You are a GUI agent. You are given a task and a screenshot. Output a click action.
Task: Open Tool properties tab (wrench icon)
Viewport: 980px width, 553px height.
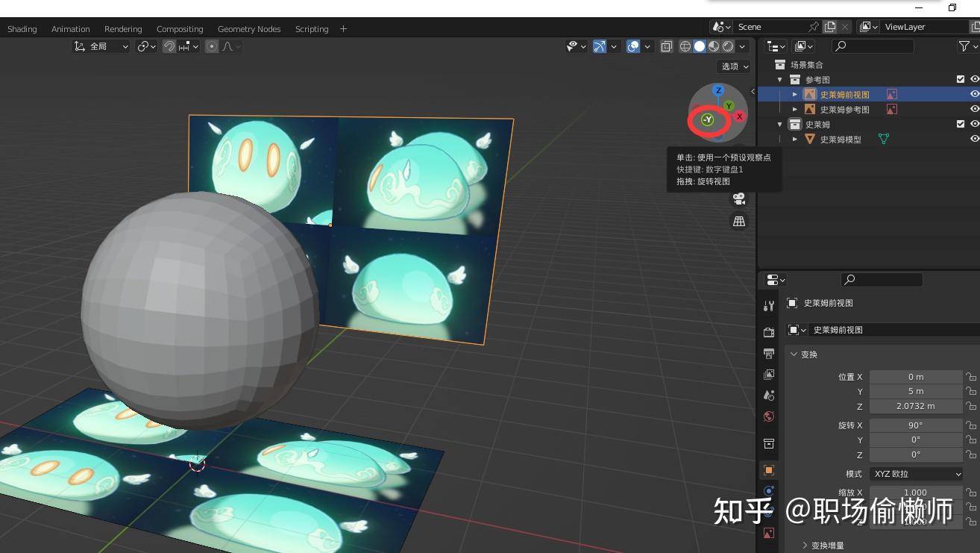[x=769, y=306]
